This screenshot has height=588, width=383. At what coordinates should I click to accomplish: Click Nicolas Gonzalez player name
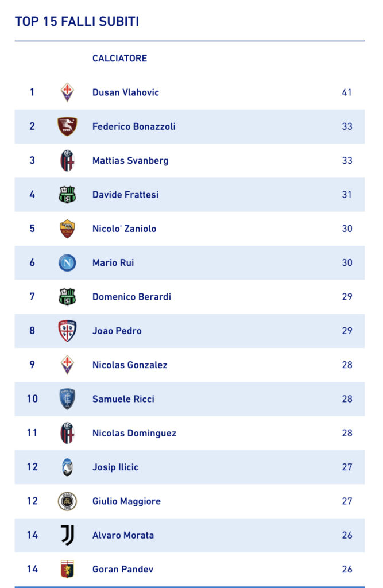coord(130,365)
